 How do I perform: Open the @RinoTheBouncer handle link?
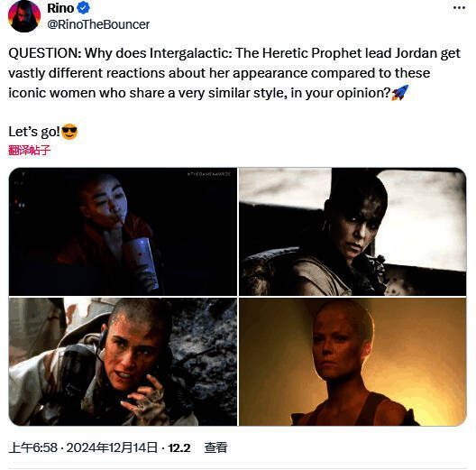pos(98,24)
